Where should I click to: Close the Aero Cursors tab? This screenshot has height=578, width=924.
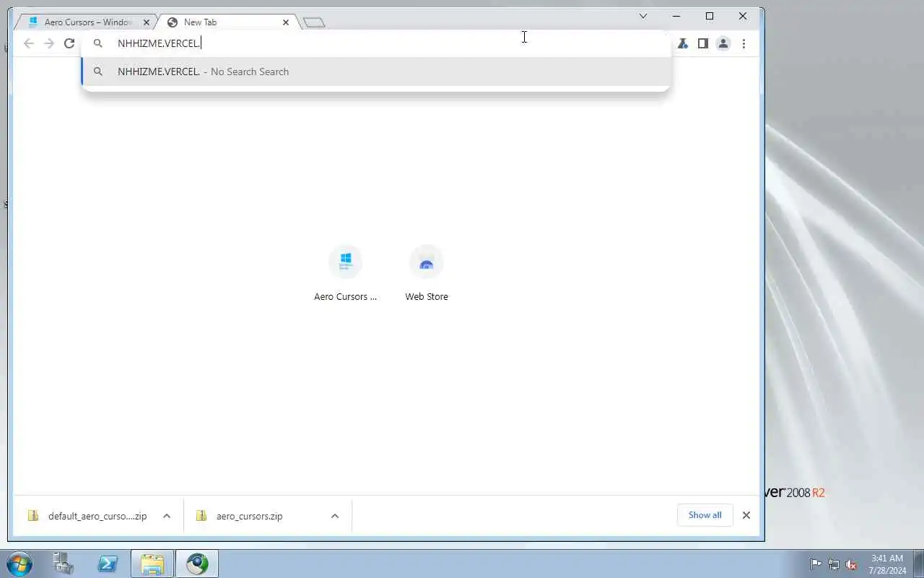[147, 22]
